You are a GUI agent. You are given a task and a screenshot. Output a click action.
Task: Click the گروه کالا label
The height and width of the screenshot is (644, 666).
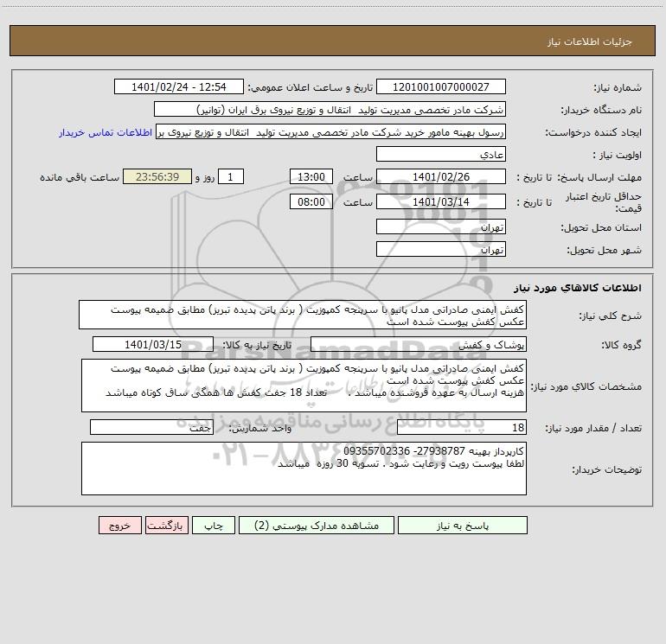[621, 345]
